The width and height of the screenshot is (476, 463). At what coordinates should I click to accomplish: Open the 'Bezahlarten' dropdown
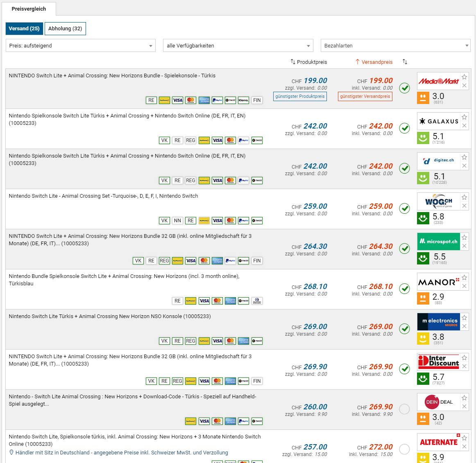coord(396,45)
